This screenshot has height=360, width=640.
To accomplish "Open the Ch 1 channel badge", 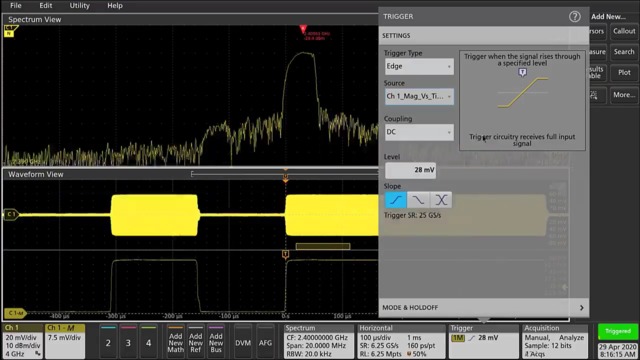I will point(23,341).
